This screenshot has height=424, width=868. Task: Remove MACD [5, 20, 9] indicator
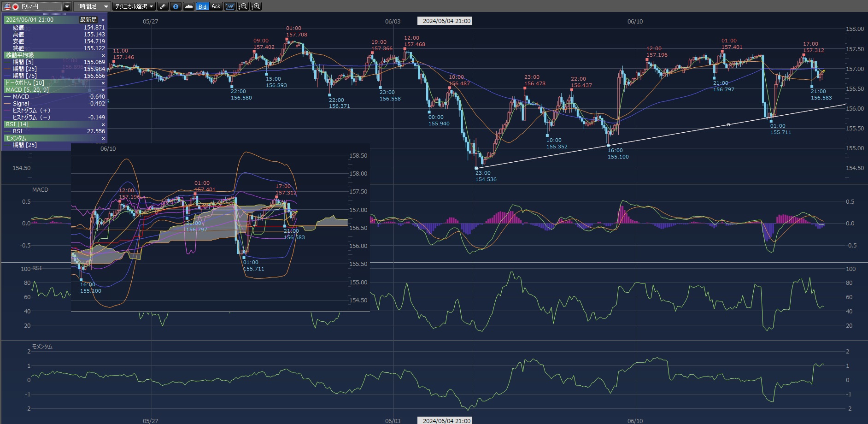(x=103, y=90)
